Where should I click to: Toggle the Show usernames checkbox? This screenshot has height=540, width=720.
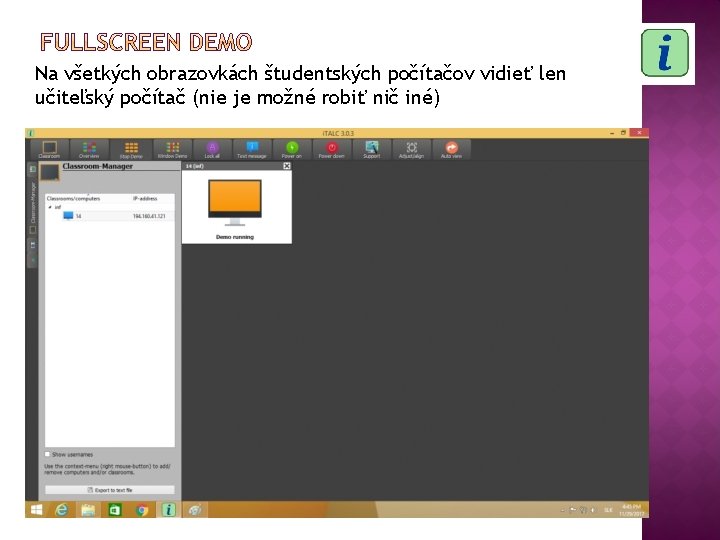pyautogui.click(x=47, y=454)
